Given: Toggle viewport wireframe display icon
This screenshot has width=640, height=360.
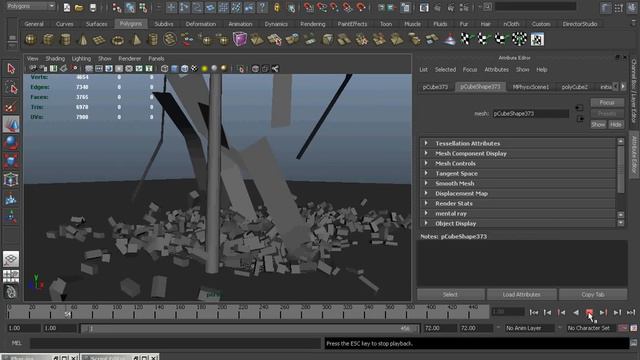Looking at the screenshot, I should (x=164, y=69).
